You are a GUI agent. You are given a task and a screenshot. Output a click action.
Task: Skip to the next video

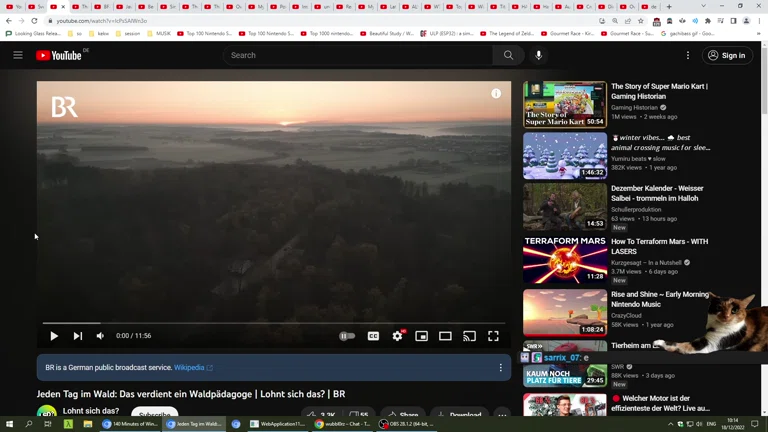(78, 336)
